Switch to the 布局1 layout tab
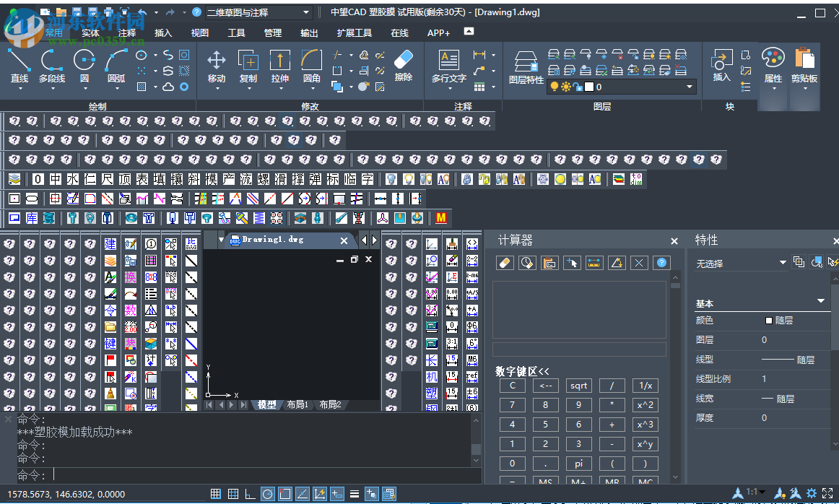 tap(297, 405)
